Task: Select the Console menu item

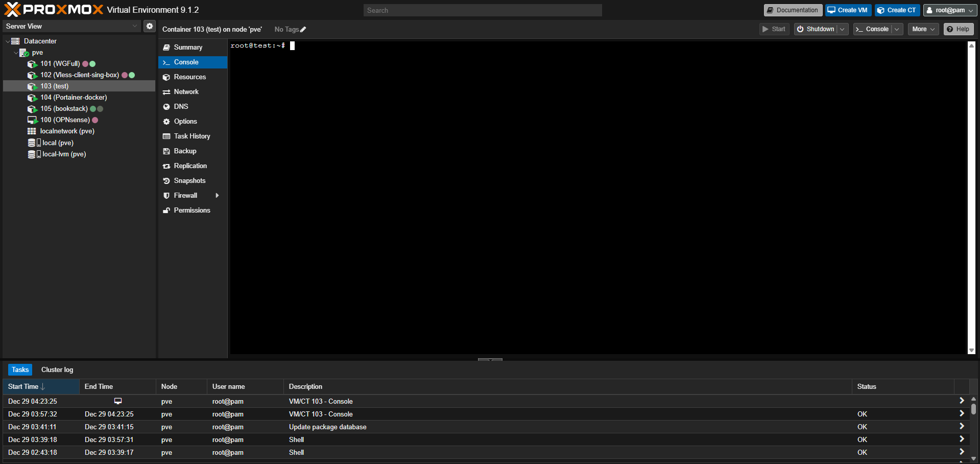Action: click(x=193, y=62)
